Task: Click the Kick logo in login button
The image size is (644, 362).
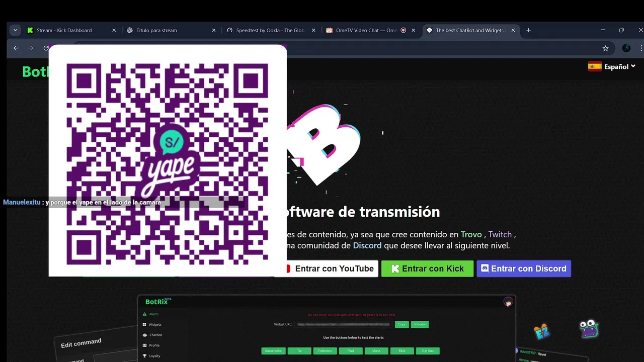Action: (395, 269)
